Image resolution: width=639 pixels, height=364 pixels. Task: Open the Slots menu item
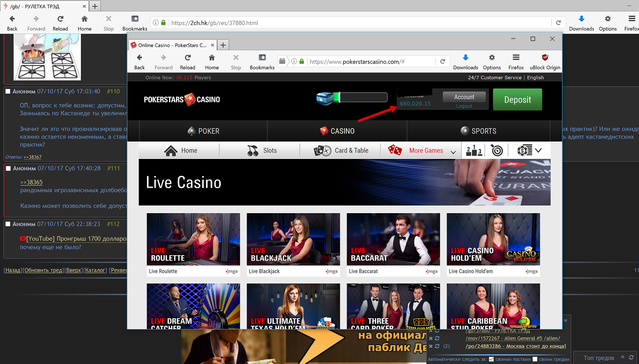261,150
